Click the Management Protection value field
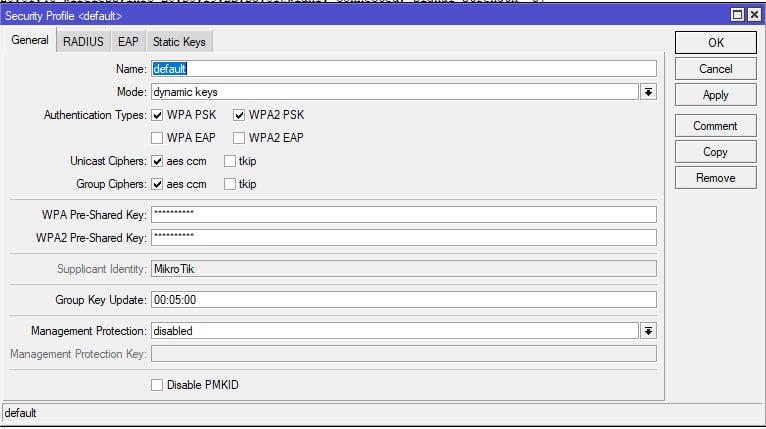Viewport: 766px width, 429px height. [395, 331]
